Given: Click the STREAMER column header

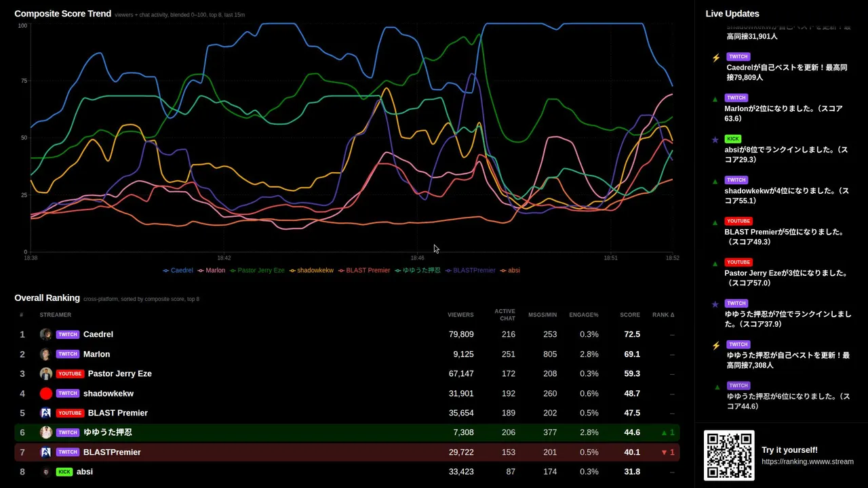Looking at the screenshot, I should (55, 314).
